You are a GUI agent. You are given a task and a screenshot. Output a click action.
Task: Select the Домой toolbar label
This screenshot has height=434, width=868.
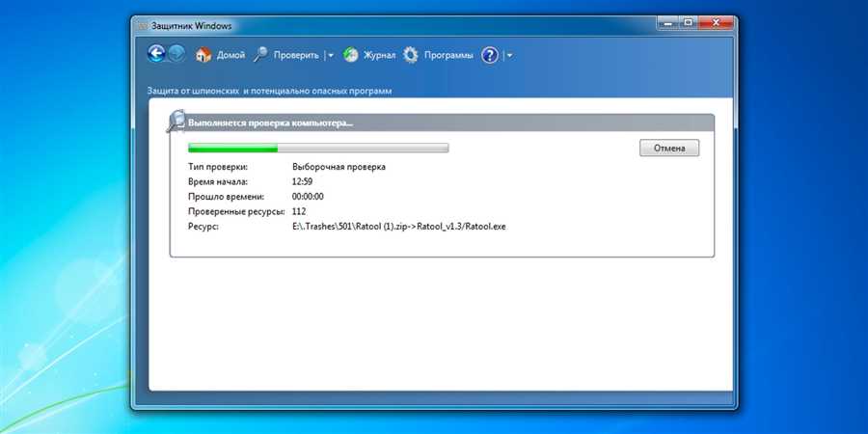point(231,55)
